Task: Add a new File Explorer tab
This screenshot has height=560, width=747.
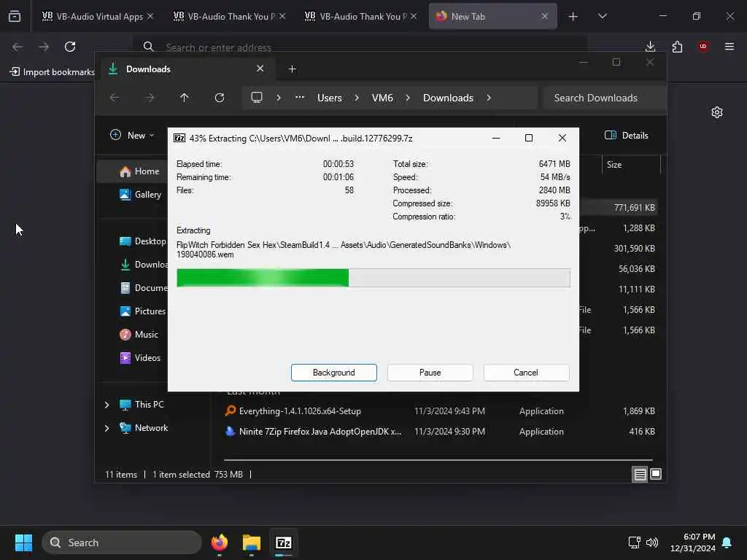Action: [292, 69]
